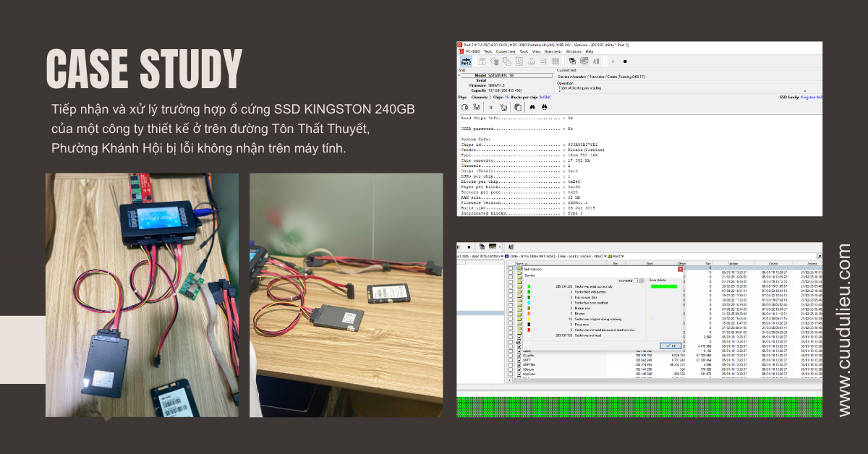The height and width of the screenshot is (454, 868).
Task: Toggle the Incremental checkbox in Task statistics
Action: click(636, 280)
